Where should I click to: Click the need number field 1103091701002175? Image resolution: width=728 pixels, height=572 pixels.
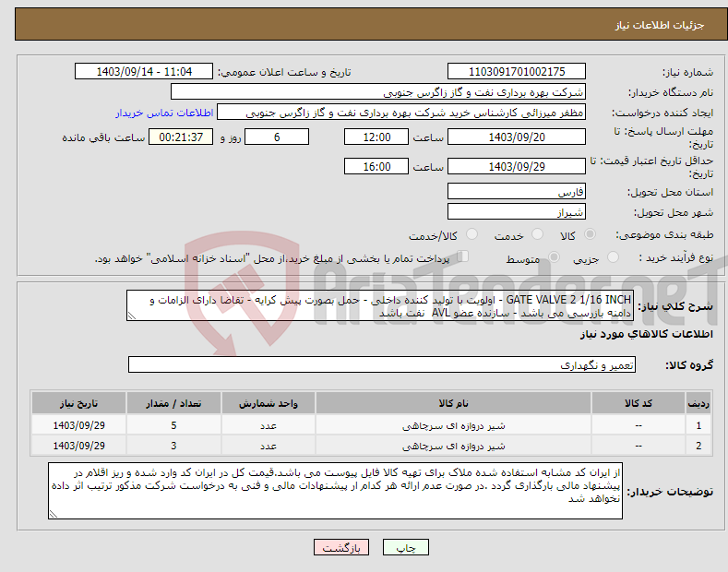[x=517, y=72]
